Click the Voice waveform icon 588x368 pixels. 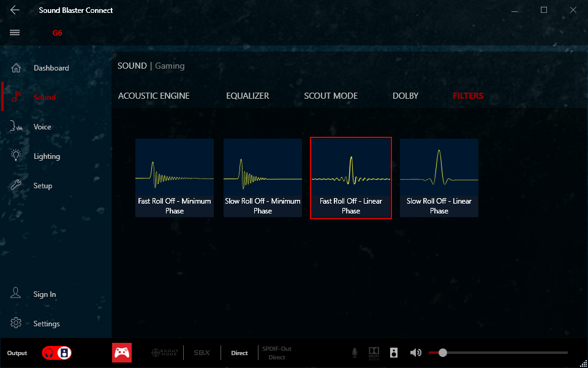click(16, 127)
